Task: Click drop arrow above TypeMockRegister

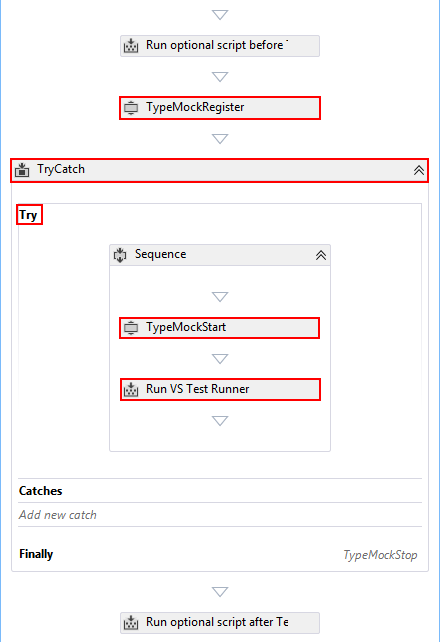Action: pos(220,77)
